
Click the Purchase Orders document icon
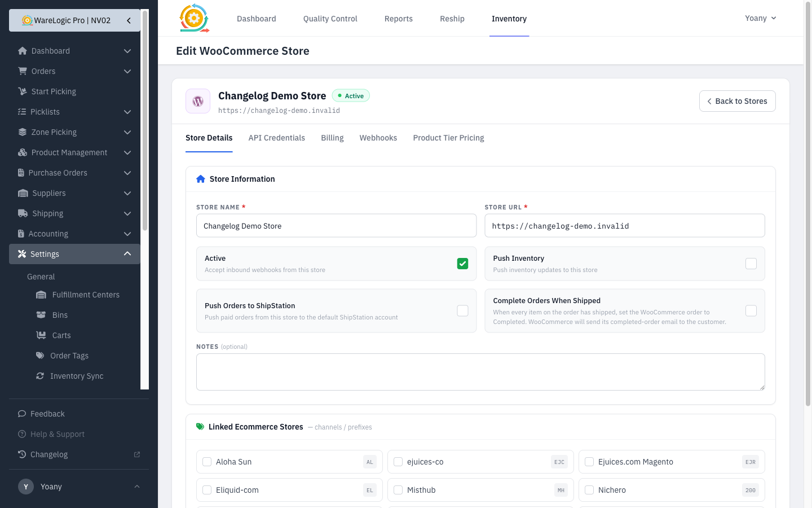[x=21, y=173]
